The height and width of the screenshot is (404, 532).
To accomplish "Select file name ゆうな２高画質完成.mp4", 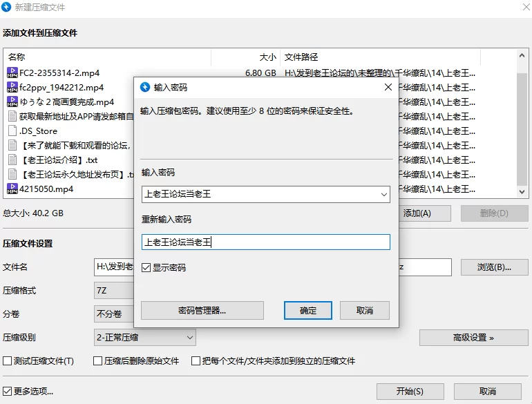I will pos(67,102).
